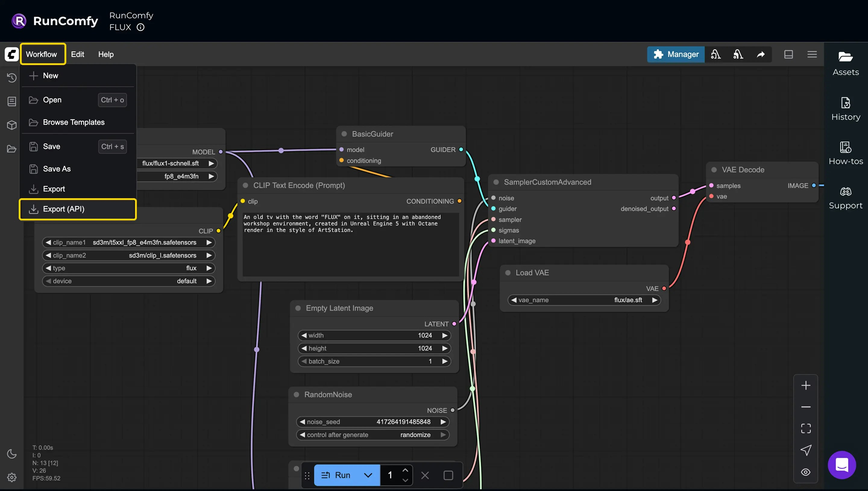
Task: Open control after generate dropdown
Action: (x=373, y=435)
